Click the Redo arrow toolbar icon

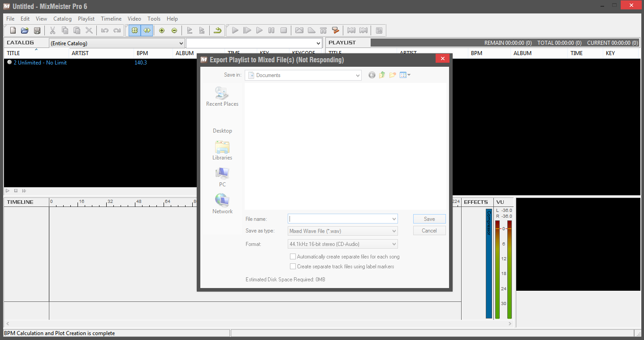pyautogui.click(x=117, y=30)
